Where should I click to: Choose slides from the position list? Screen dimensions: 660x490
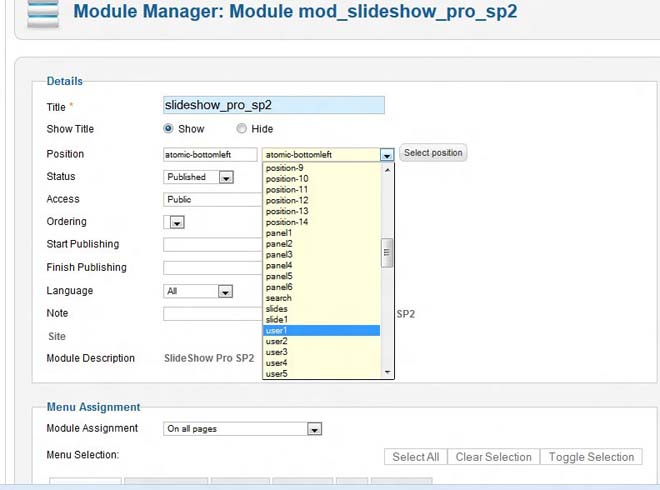321,309
